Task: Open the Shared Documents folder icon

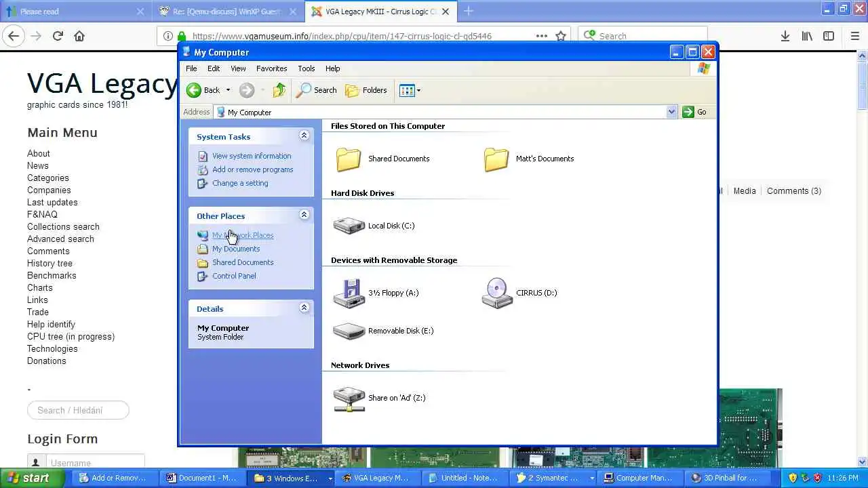Action: click(349, 159)
